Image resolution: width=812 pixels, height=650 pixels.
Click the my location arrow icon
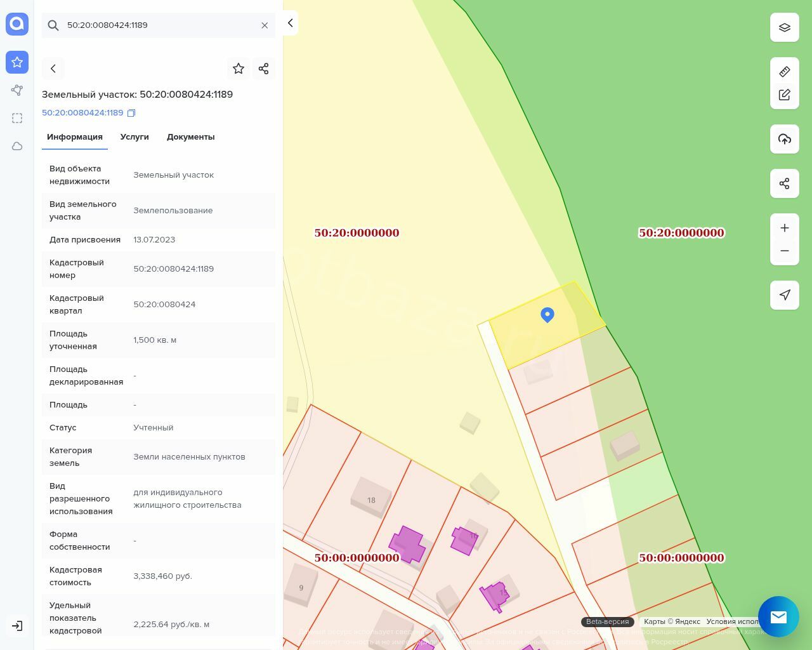[784, 295]
